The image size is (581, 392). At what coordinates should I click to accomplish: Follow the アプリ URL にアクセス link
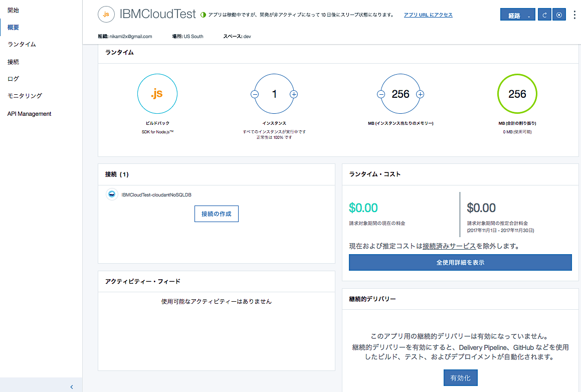click(x=428, y=15)
